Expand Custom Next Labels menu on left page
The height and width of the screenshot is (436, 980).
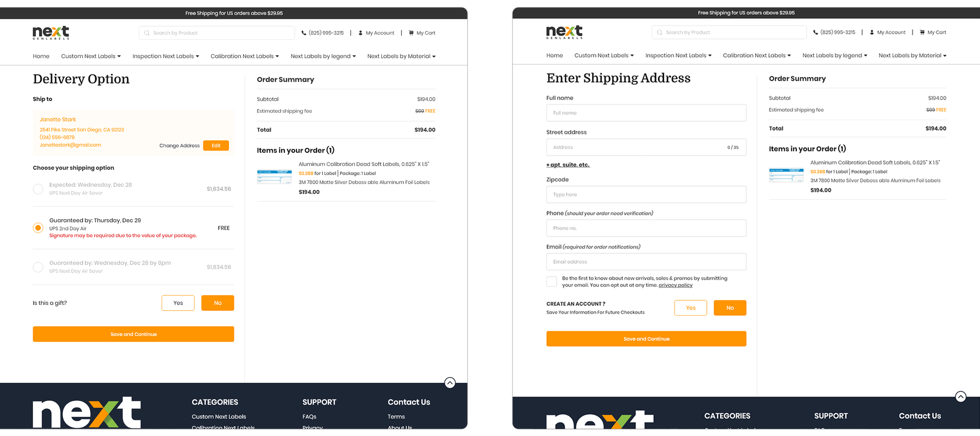coord(91,56)
